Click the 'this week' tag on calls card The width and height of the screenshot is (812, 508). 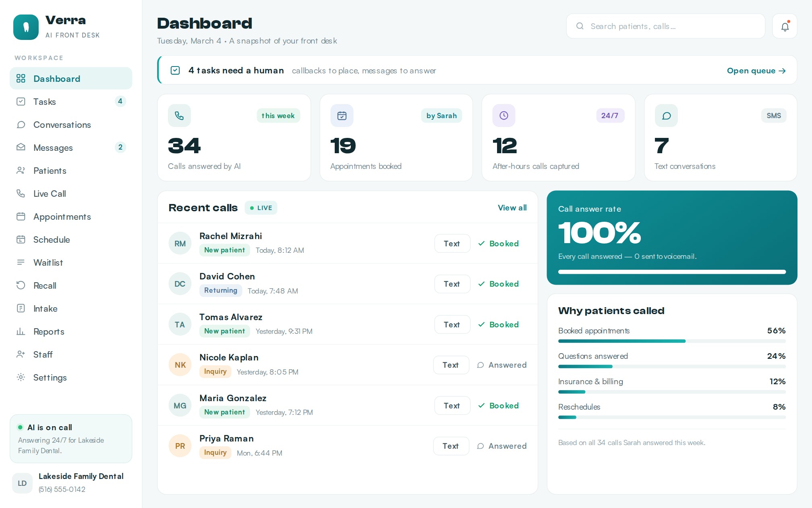point(278,116)
